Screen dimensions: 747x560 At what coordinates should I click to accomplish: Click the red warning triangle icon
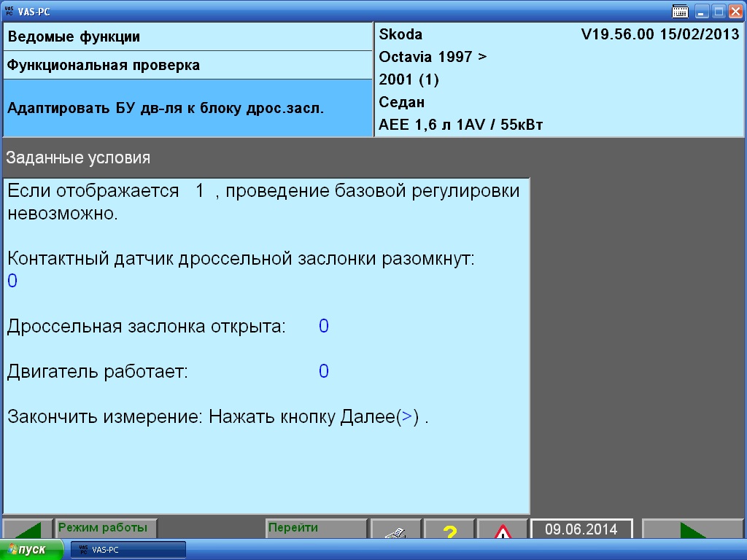[503, 529]
